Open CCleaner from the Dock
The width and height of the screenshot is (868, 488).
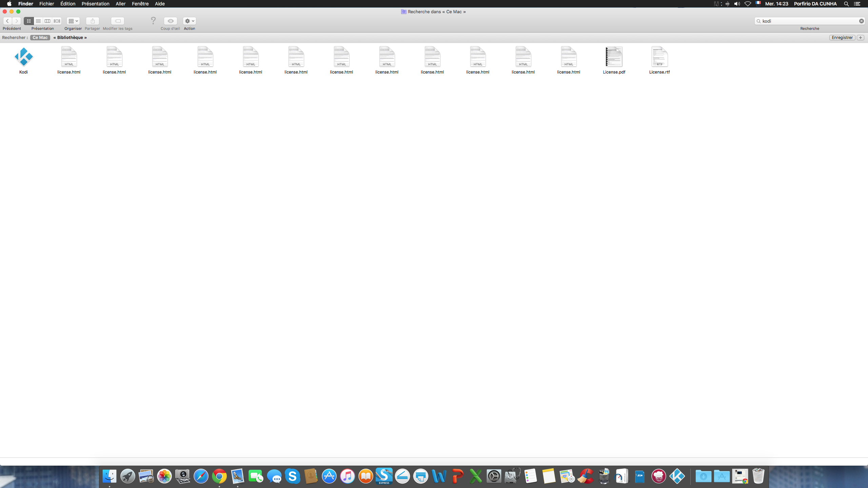pos(586,476)
